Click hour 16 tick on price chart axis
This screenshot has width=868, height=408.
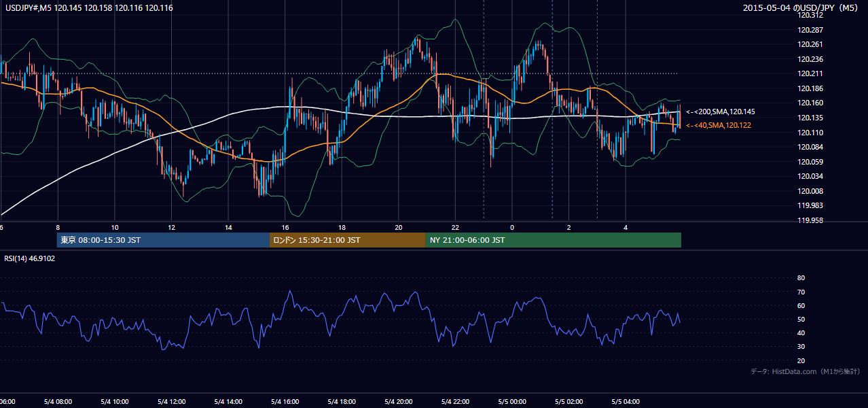pyautogui.click(x=285, y=227)
